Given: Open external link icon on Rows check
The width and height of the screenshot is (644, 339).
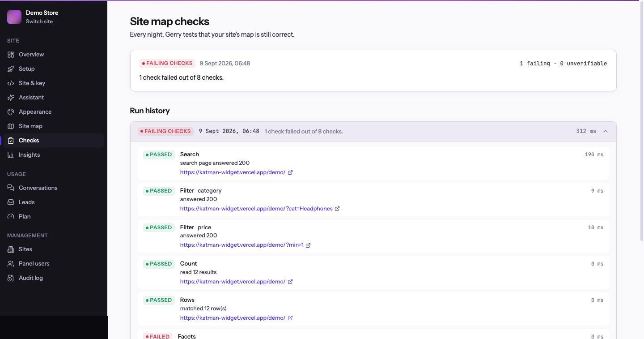Looking at the screenshot, I should pyautogui.click(x=290, y=318).
